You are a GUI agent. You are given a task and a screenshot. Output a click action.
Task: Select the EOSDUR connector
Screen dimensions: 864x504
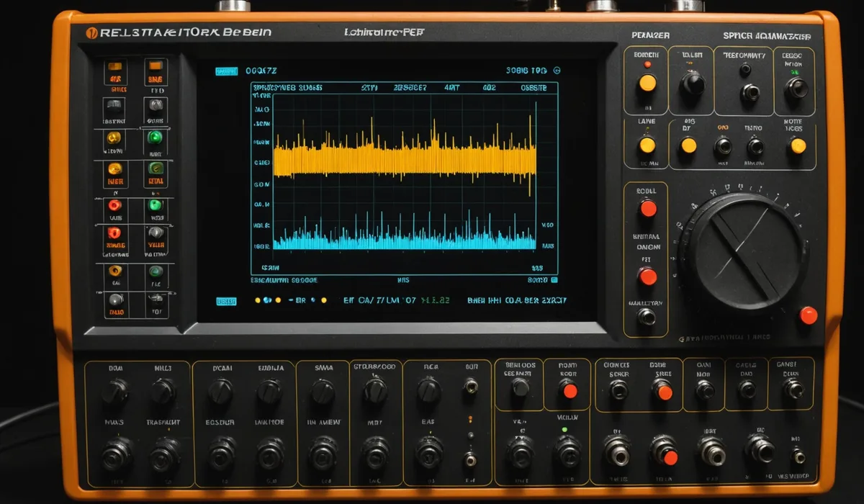point(222,454)
